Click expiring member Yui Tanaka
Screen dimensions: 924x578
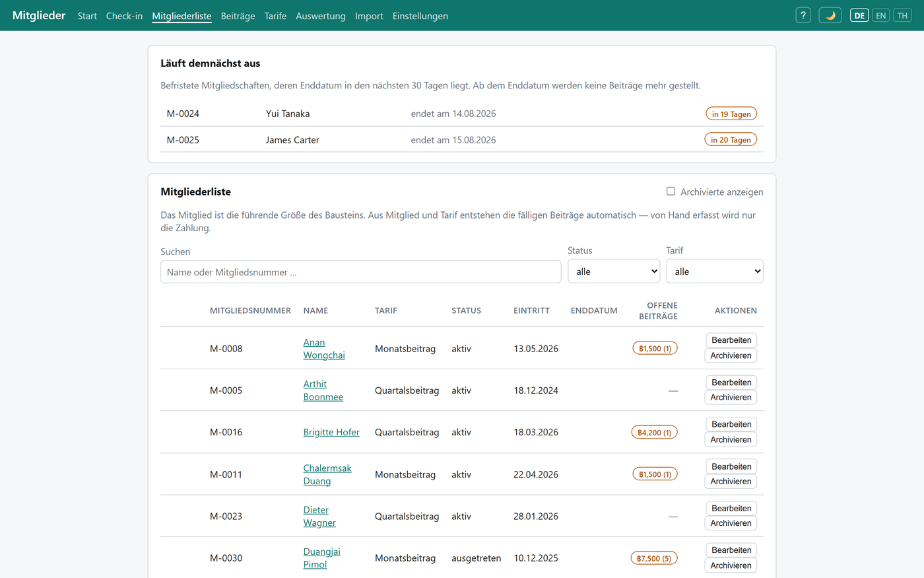[288, 114]
